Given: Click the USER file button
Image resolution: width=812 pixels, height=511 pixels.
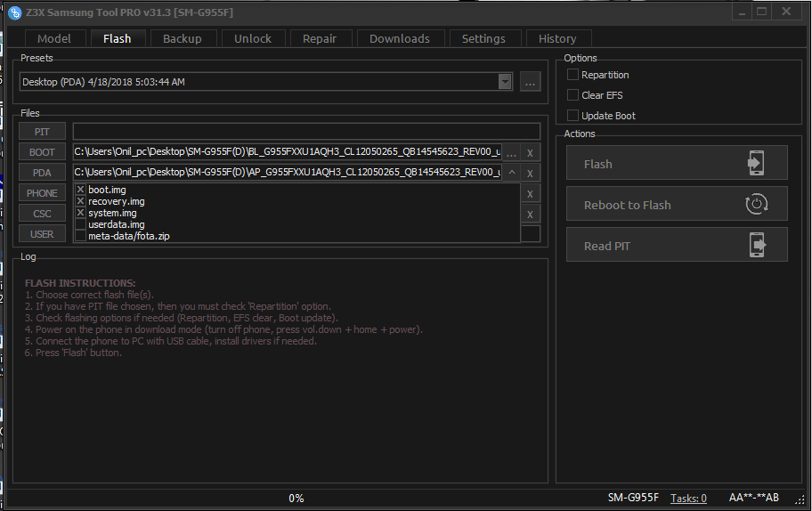Looking at the screenshot, I should (x=42, y=234).
